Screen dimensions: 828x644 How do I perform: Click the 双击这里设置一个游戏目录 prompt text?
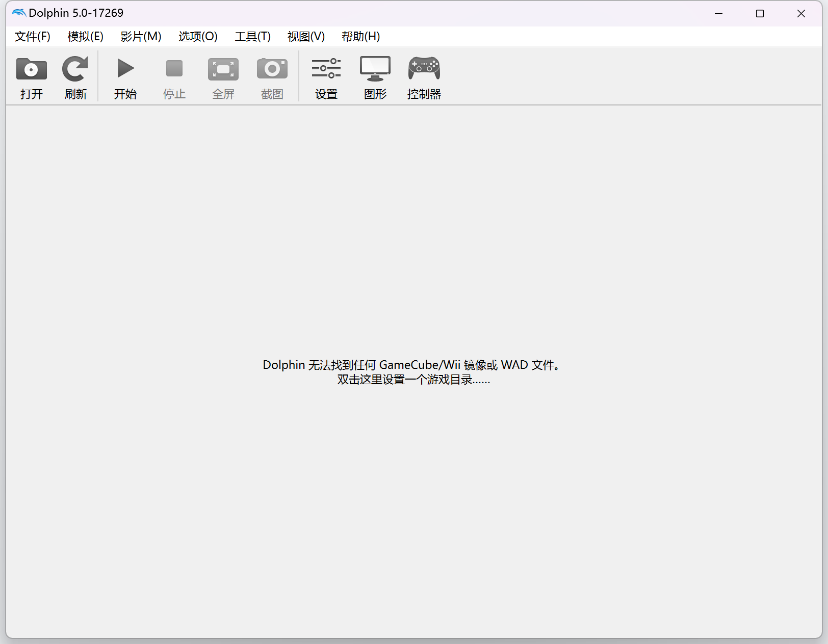[x=413, y=380]
